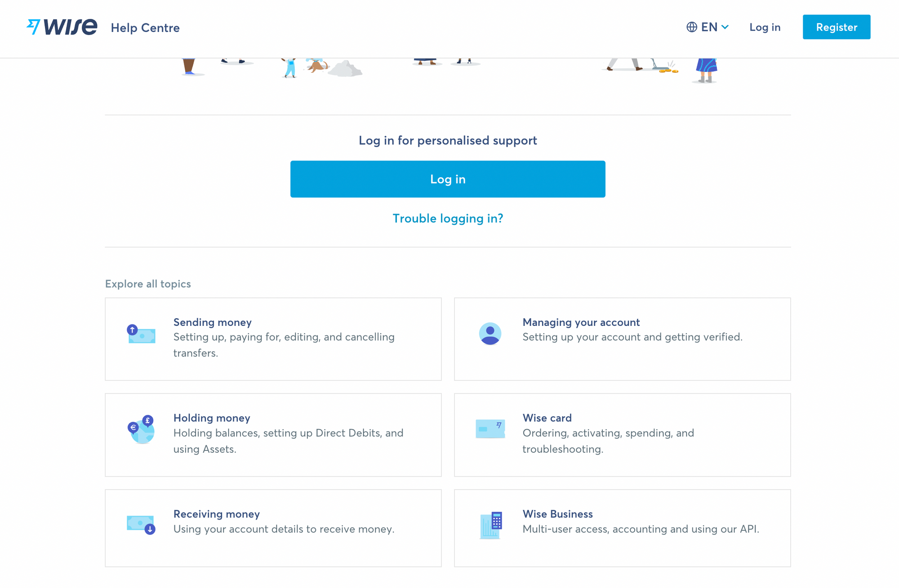This screenshot has height=588, width=899.
Task: Click the Wise card icon
Action: tap(490, 429)
